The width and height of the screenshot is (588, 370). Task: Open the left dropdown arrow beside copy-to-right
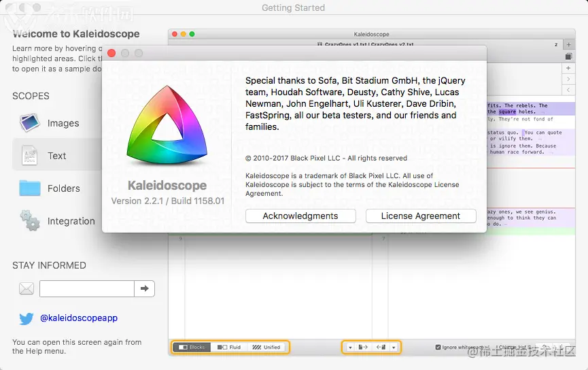pyautogui.click(x=350, y=348)
